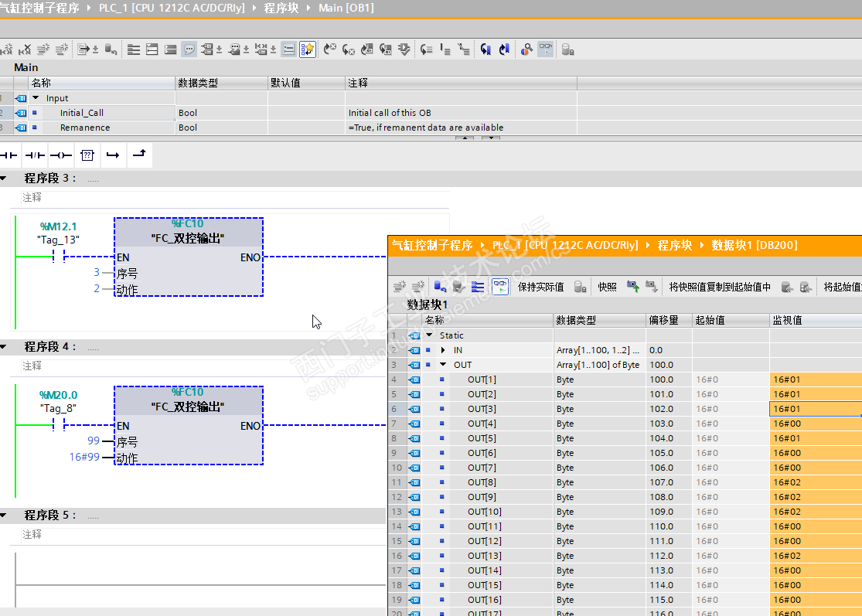Toggle network comments display button
The image size is (862, 616).
click(x=189, y=49)
